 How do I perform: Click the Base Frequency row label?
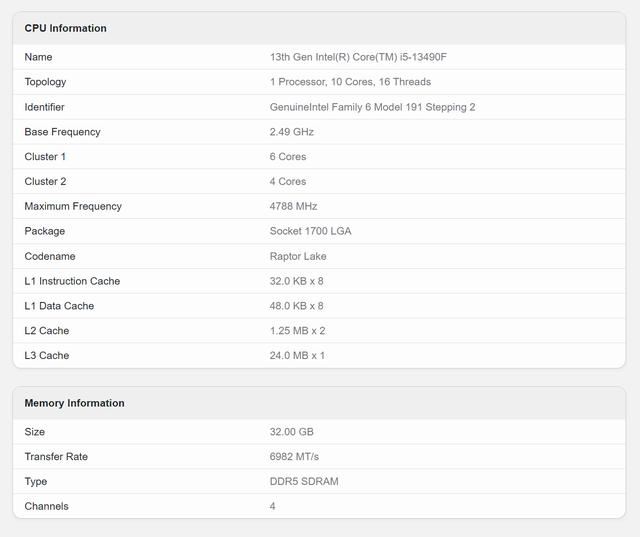click(62, 132)
